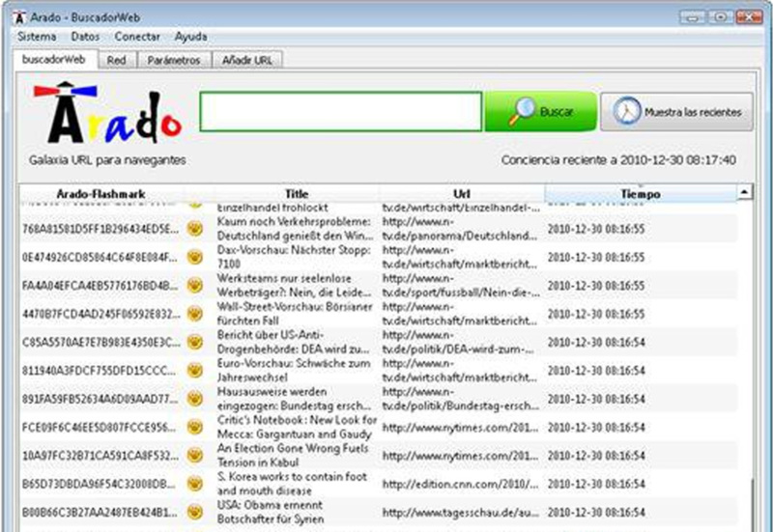The height and width of the screenshot is (532, 773).
Task: Click nytimes URL in Critic's Notebook row
Action: [x=461, y=428]
